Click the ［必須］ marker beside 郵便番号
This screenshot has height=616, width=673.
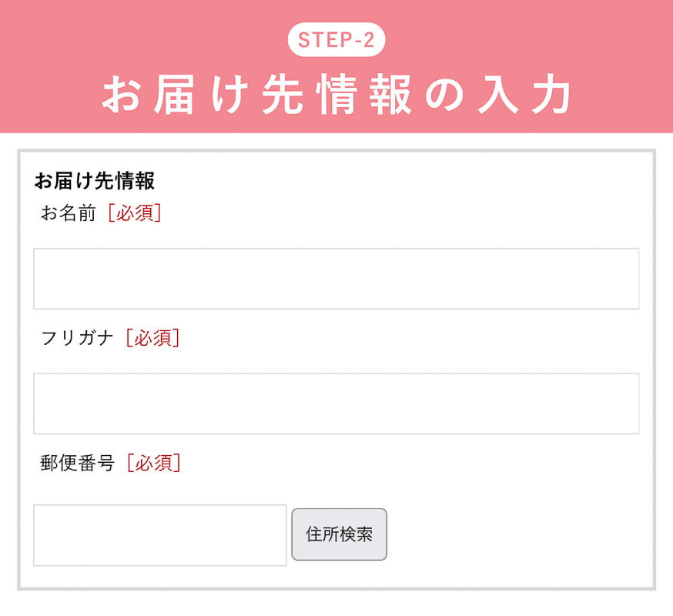(154, 463)
